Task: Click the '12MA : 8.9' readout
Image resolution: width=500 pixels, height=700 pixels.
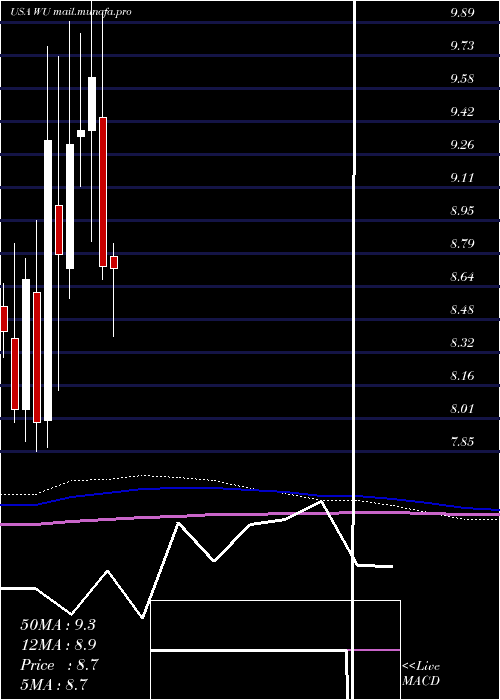Action: pos(58,645)
